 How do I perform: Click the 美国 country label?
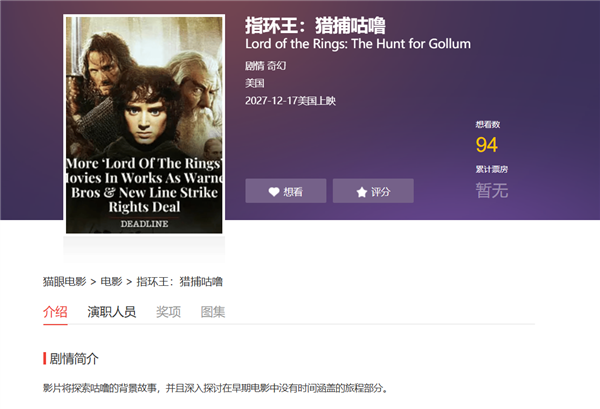[255, 83]
